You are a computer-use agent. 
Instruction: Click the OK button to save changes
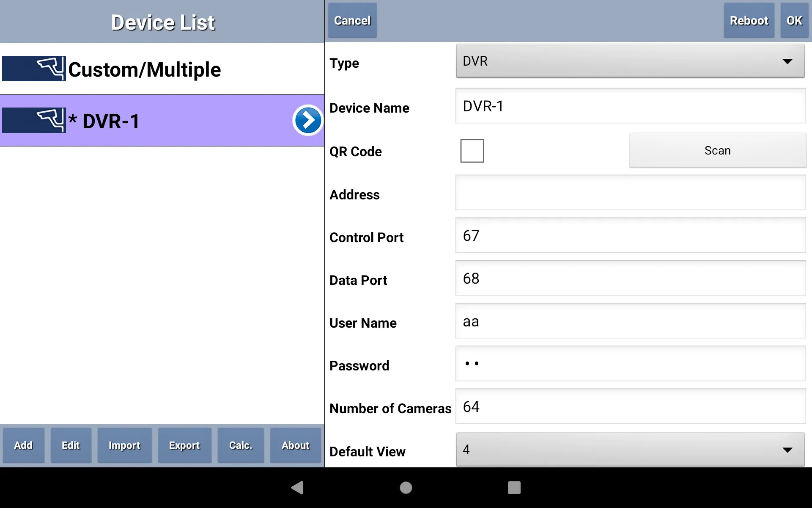794,20
